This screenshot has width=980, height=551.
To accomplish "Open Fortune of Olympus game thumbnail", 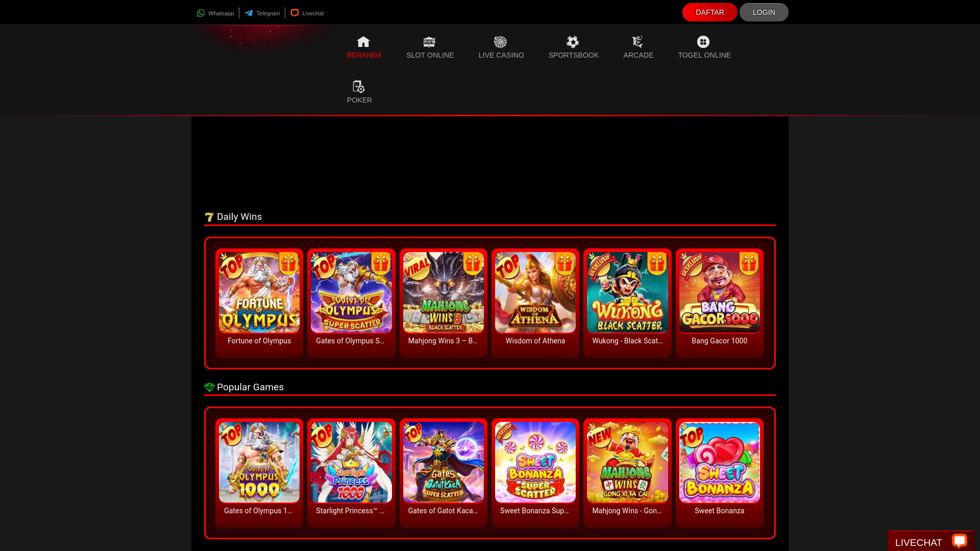I will point(259,292).
